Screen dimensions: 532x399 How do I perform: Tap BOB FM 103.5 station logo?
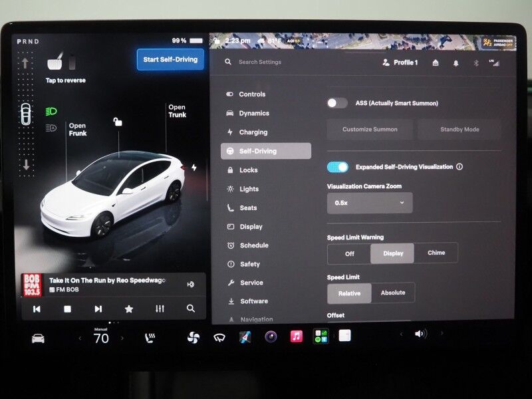[x=32, y=285]
